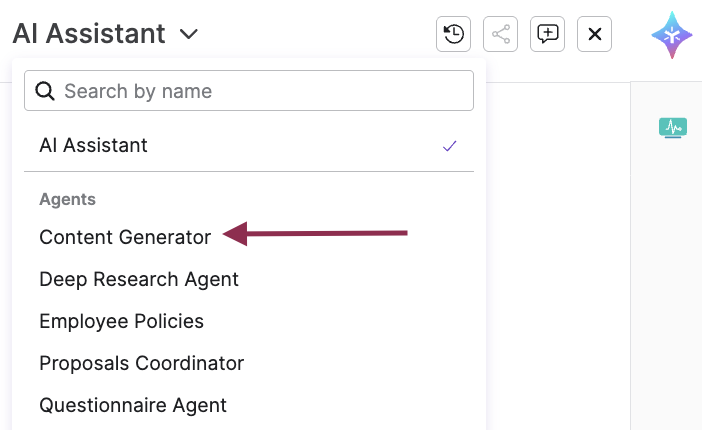Viewport: 702px width, 430px height.
Task: Open the teal monitor pulse icon
Action: point(672,128)
